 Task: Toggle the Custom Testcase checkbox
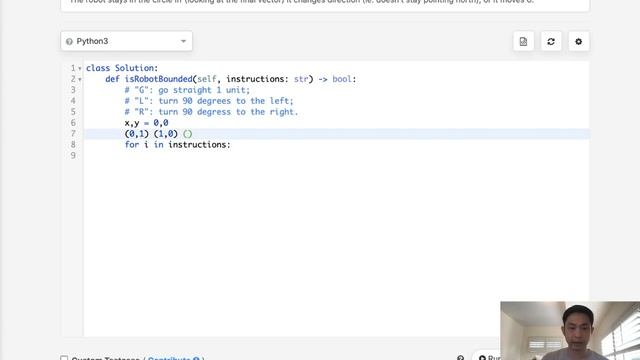pos(64,358)
